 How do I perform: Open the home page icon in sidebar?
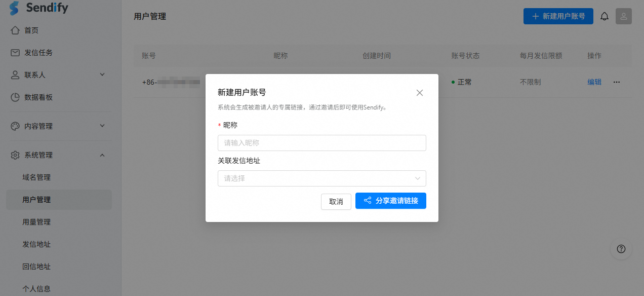pos(15,30)
